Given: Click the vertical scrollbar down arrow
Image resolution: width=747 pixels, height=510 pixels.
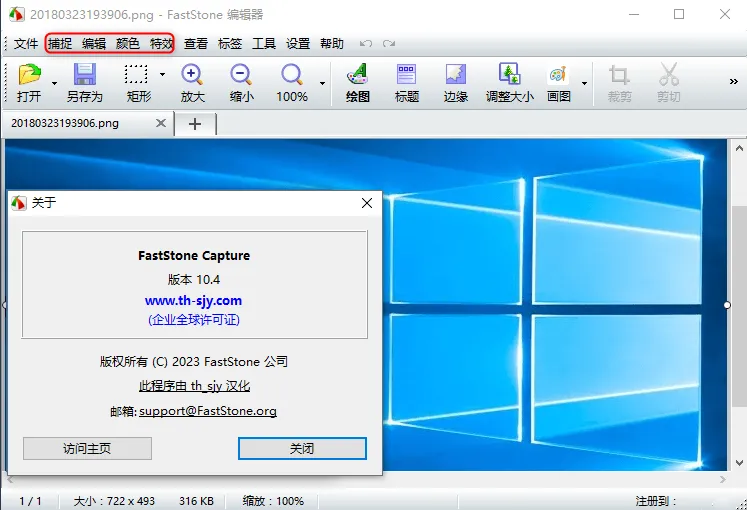Looking at the screenshot, I should [x=739, y=462].
